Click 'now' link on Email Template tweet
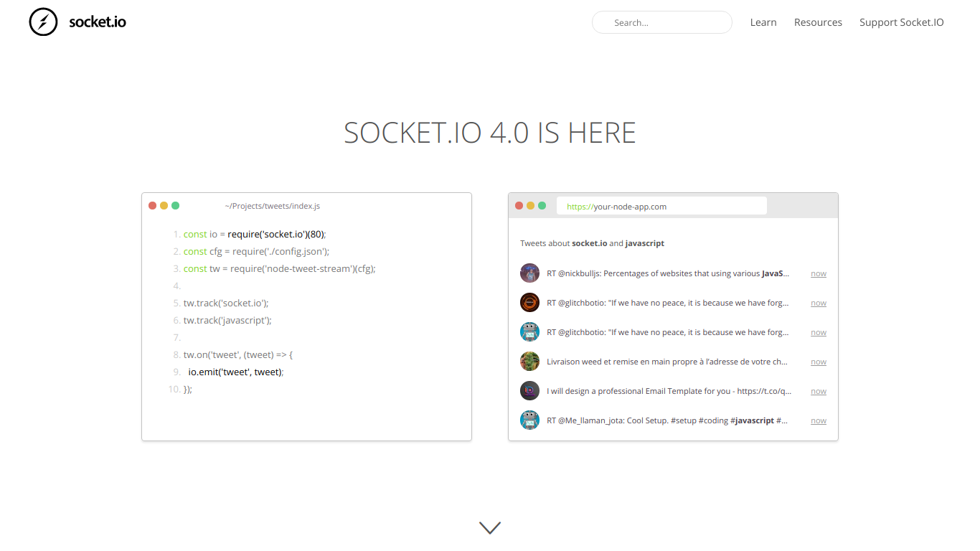980x551 pixels. [x=819, y=391]
